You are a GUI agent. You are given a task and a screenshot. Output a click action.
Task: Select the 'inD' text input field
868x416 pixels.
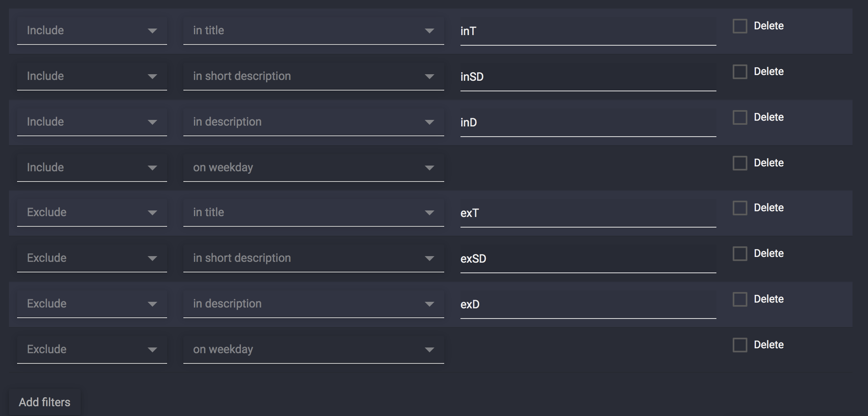[x=587, y=122]
